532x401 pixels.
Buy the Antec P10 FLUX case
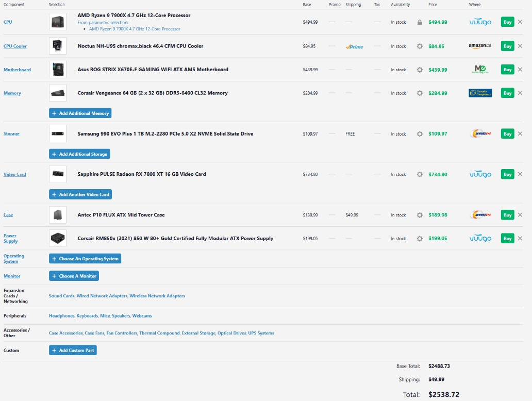(x=507, y=215)
